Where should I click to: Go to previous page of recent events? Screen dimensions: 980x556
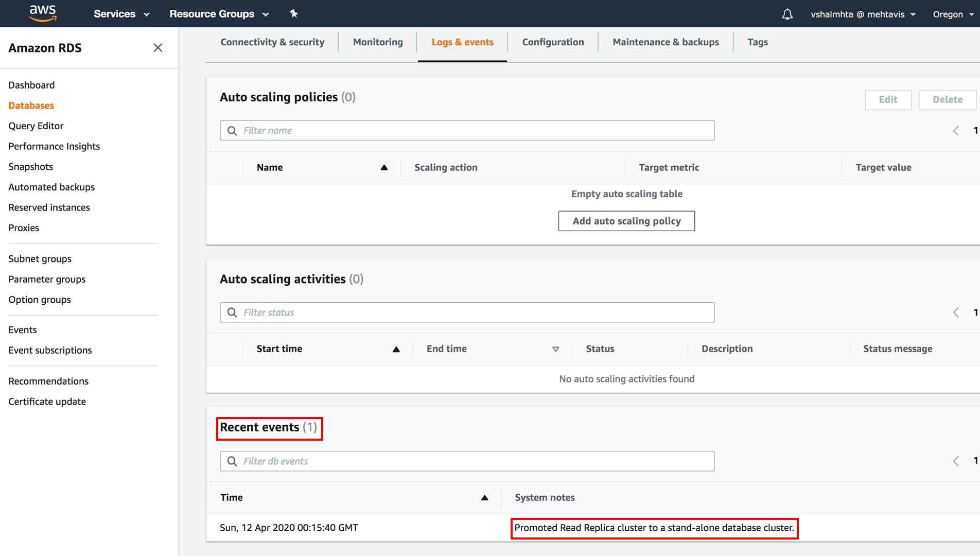(956, 461)
